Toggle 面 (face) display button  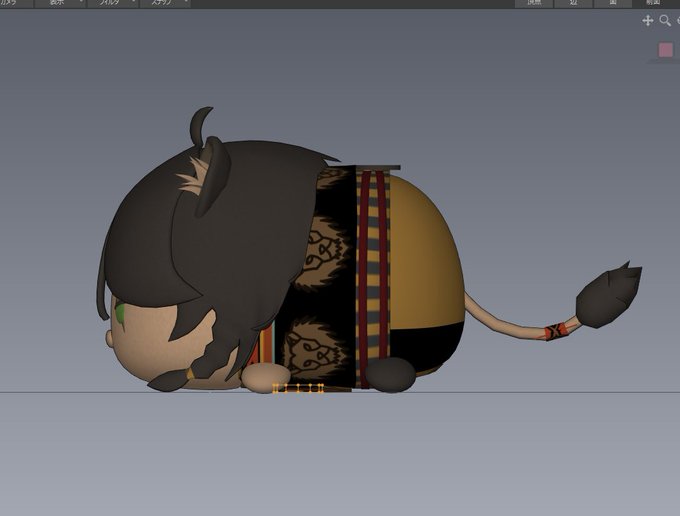[612, 3]
